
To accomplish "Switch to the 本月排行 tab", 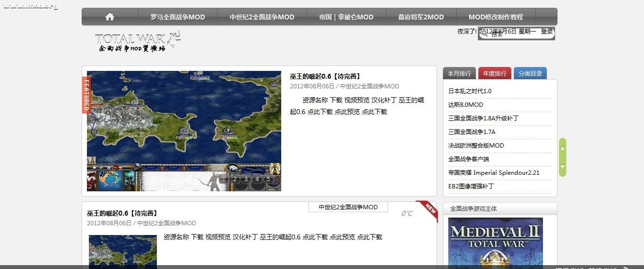I will click(x=459, y=73).
